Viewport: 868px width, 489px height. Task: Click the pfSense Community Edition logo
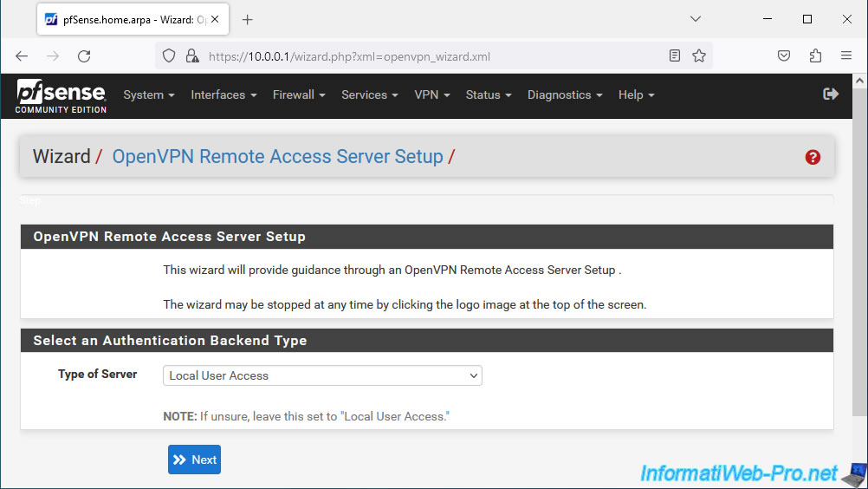tap(61, 96)
